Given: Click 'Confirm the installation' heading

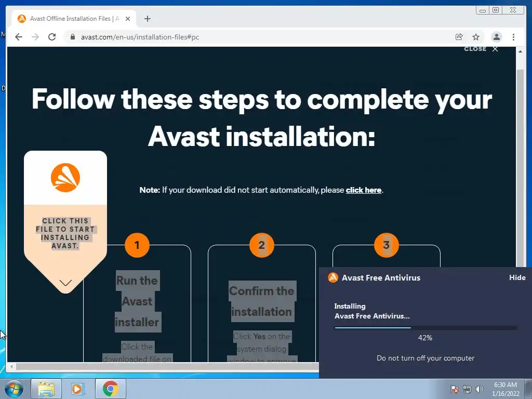Looking at the screenshot, I should [262, 301].
